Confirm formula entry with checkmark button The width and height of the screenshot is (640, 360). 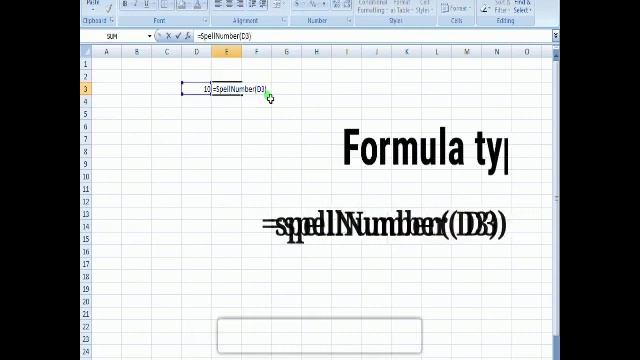178,36
